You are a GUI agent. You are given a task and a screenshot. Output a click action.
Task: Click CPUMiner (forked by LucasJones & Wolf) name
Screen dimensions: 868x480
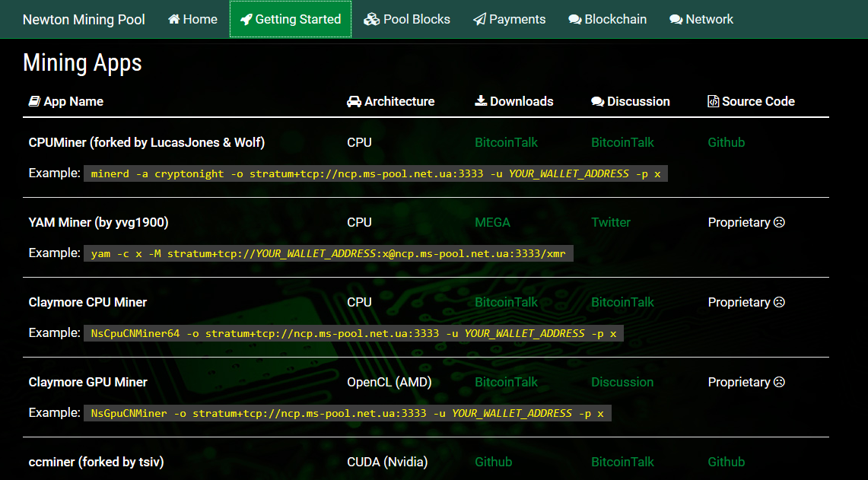click(x=147, y=142)
